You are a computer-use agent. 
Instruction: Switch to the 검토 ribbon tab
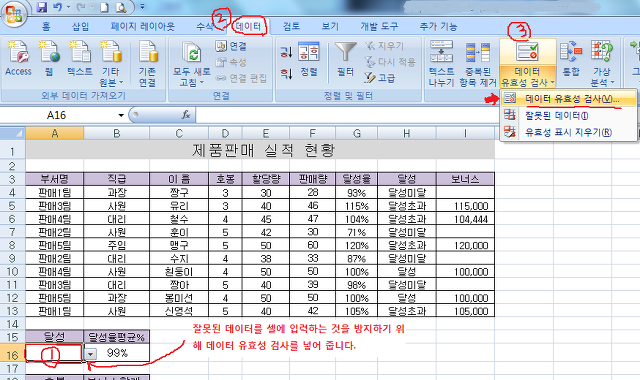click(x=291, y=27)
